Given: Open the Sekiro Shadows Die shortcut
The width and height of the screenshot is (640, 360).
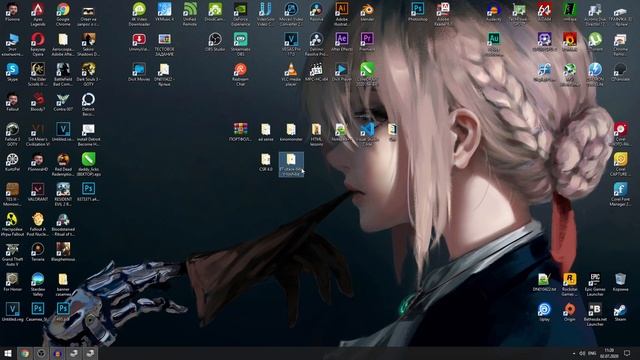Looking at the screenshot, I should [88, 44].
